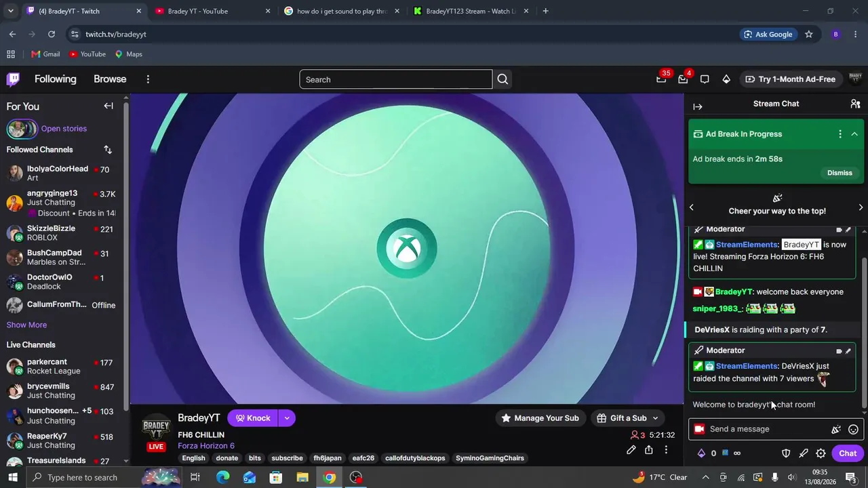Open the Forza Horizon 6 category link

point(206,446)
